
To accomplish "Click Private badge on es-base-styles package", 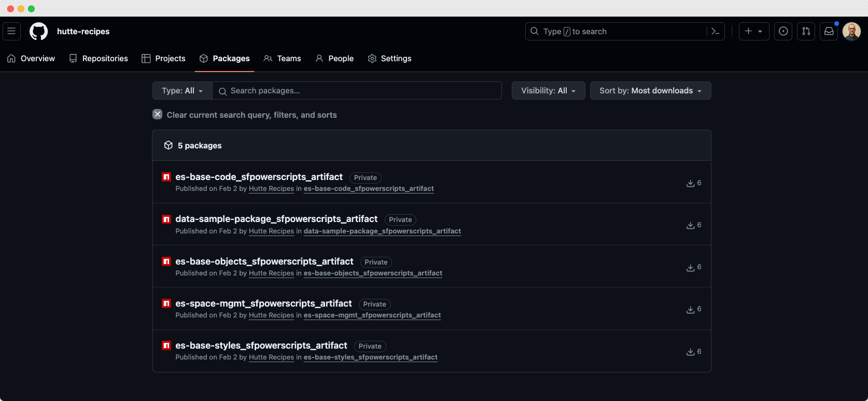I will [370, 347].
